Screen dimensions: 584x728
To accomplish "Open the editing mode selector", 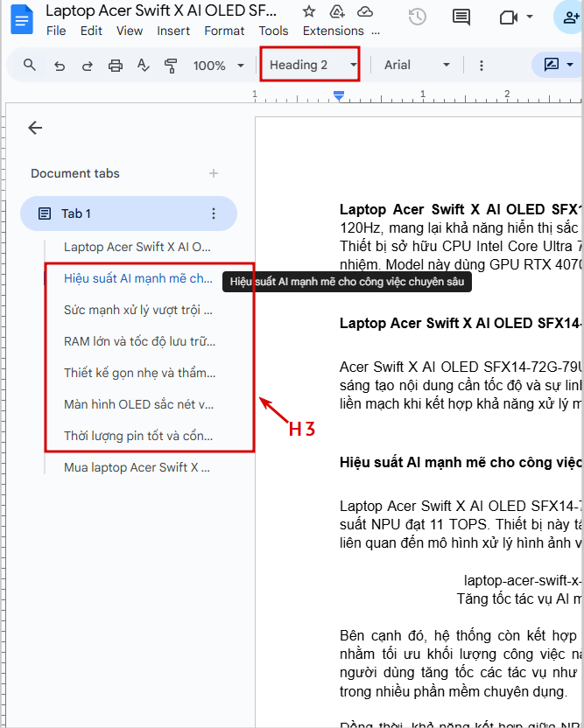I will 558,64.
